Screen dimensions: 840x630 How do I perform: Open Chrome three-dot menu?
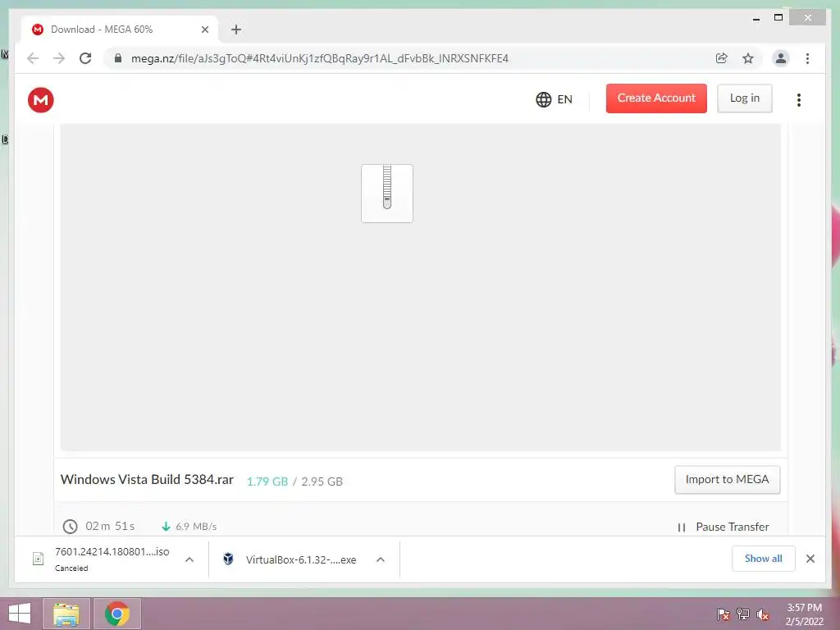(x=807, y=58)
